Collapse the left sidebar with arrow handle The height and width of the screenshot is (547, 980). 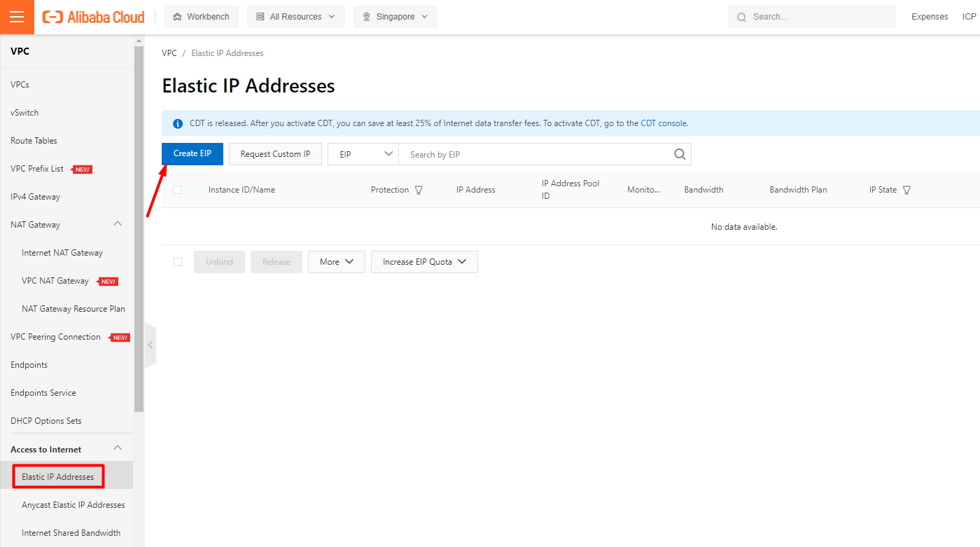coord(150,345)
